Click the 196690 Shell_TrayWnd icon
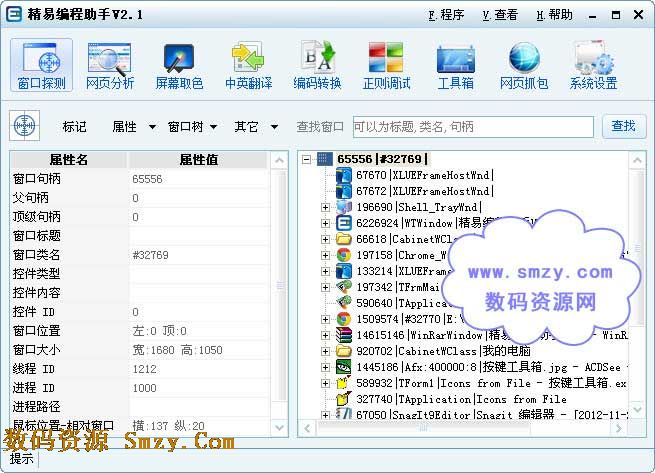 click(343, 207)
